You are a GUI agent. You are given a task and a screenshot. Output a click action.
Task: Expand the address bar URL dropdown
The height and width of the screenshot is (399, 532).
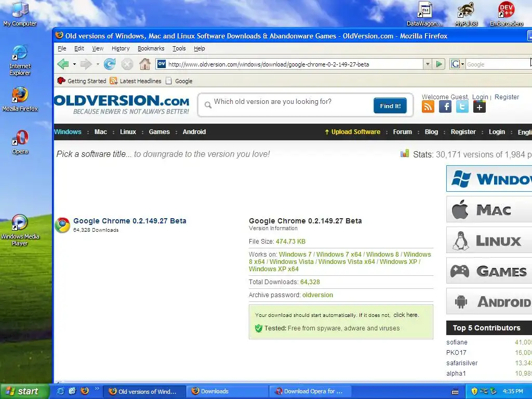point(428,64)
